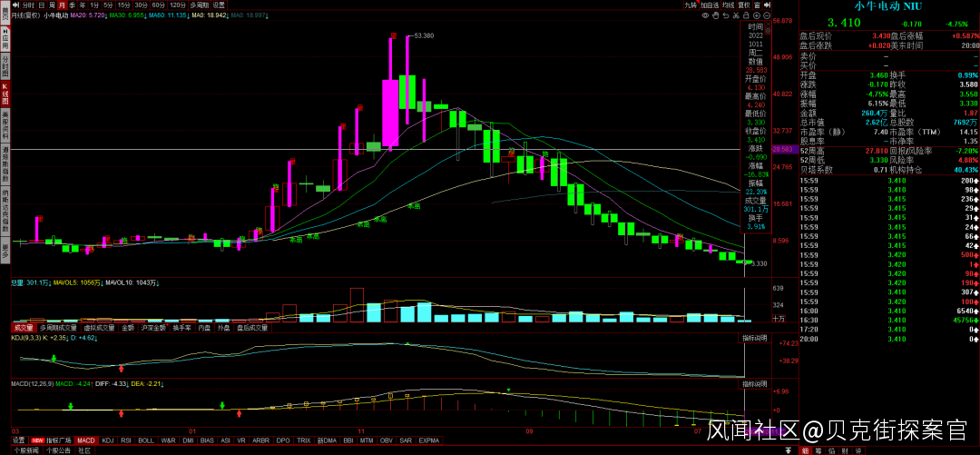Click the arrow icon left of 分时
Image resolution: width=980 pixels, height=455 pixels.
[17, 5]
